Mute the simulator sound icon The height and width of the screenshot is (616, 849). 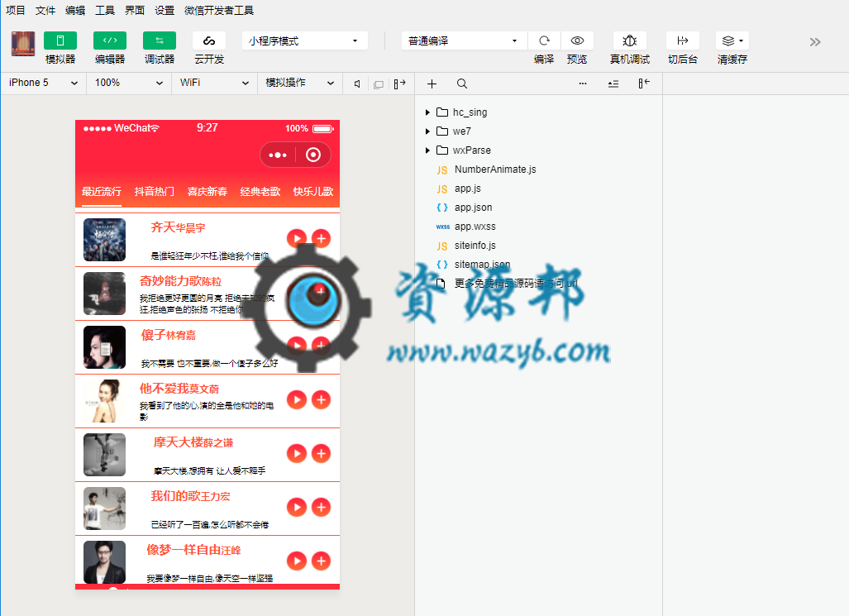click(357, 84)
